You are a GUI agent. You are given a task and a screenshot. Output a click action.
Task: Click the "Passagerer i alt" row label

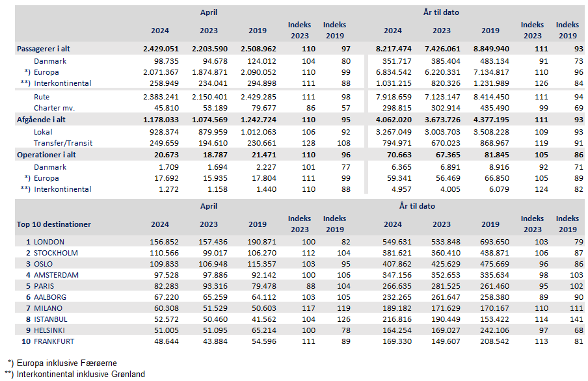pyautogui.click(x=49, y=49)
